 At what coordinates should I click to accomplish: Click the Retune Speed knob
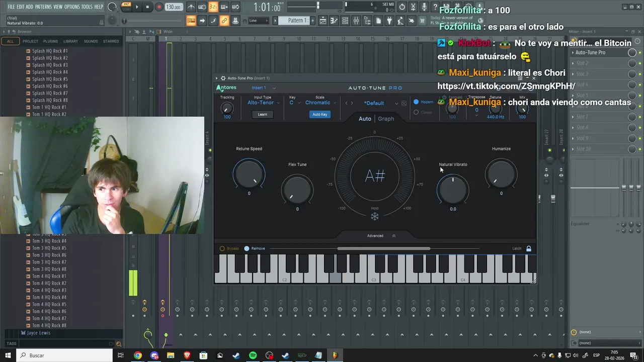(x=249, y=174)
